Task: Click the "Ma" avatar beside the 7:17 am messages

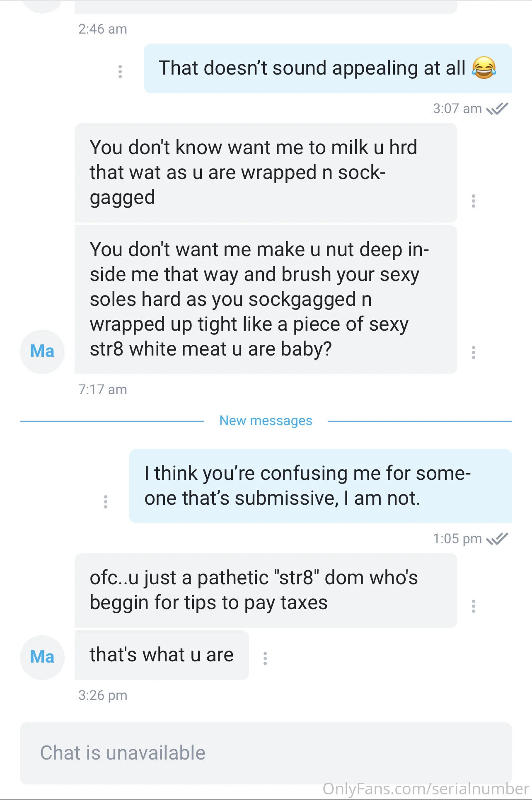Action: [42, 351]
